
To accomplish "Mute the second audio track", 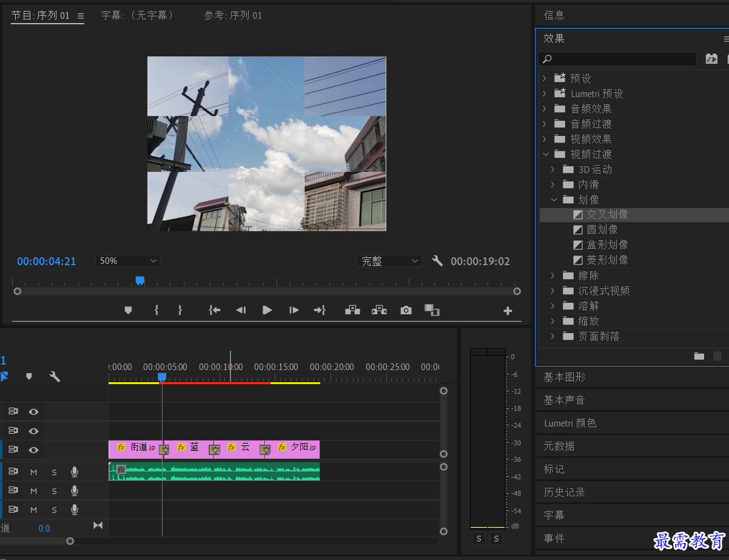I will tap(34, 491).
